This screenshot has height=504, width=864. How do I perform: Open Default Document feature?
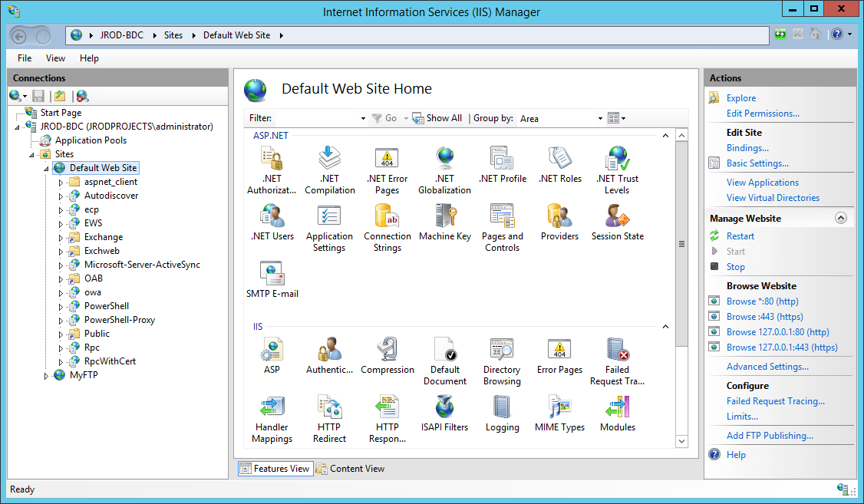pyautogui.click(x=445, y=361)
